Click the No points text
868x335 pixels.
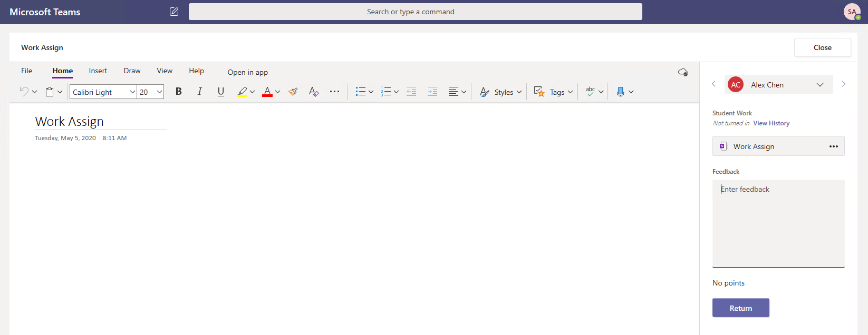point(728,283)
